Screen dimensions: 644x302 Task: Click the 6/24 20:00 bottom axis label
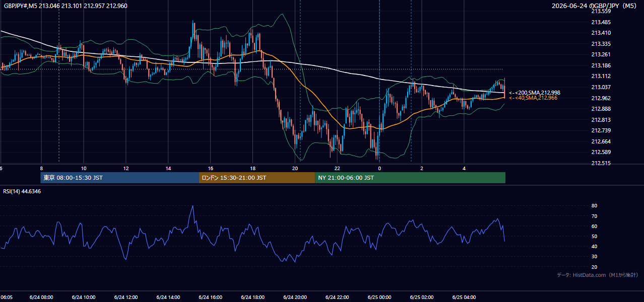(295, 297)
